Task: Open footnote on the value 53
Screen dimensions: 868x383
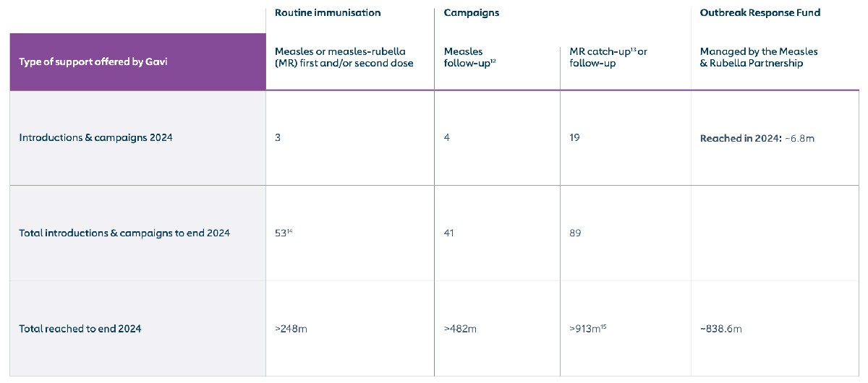Action: click(289, 231)
